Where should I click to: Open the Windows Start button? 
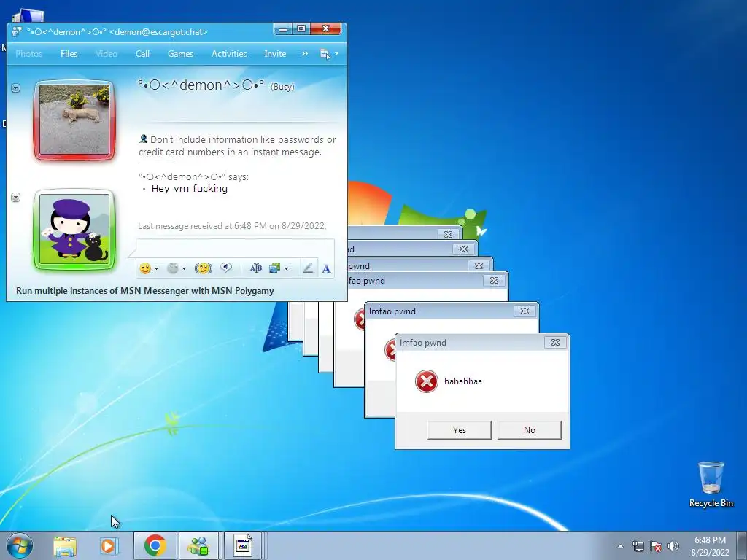tap(20, 545)
